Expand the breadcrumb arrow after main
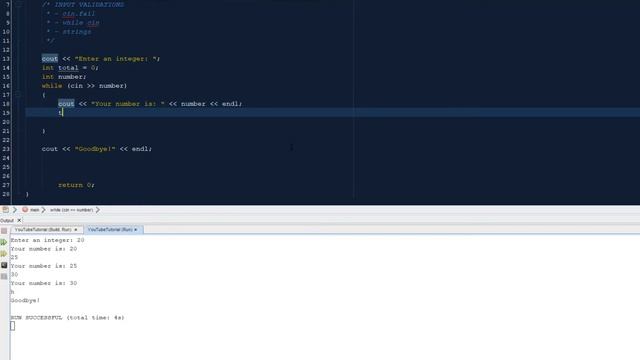 pos(43,210)
